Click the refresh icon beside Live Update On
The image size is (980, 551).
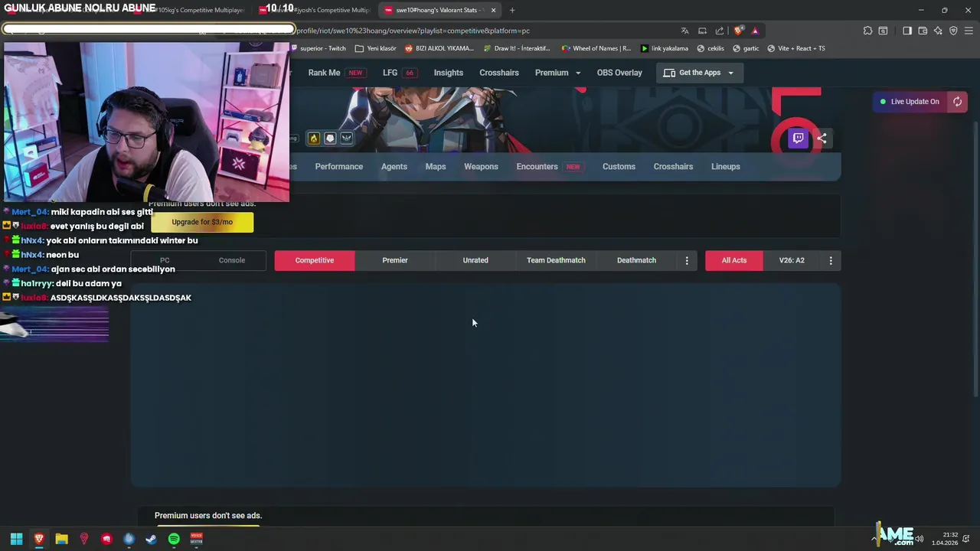click(x=957, y=102)
